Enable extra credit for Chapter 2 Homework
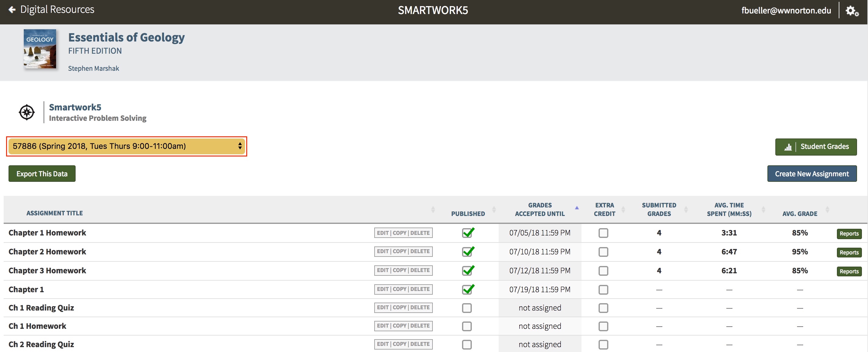 coord(603,252)
